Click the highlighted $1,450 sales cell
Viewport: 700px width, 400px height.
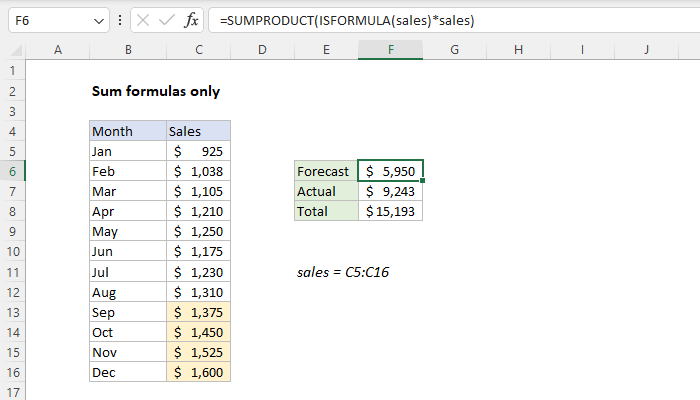(199, 333)
